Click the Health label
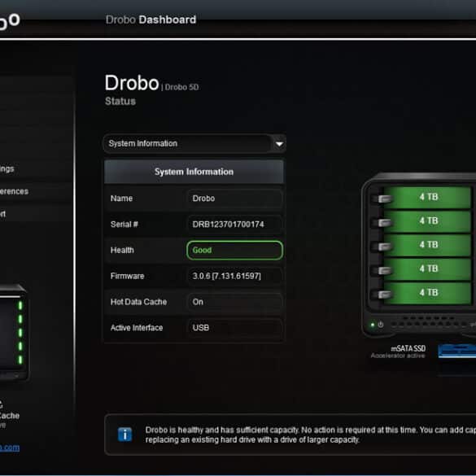Screen dimensions: 476x476 coord(122,250)
